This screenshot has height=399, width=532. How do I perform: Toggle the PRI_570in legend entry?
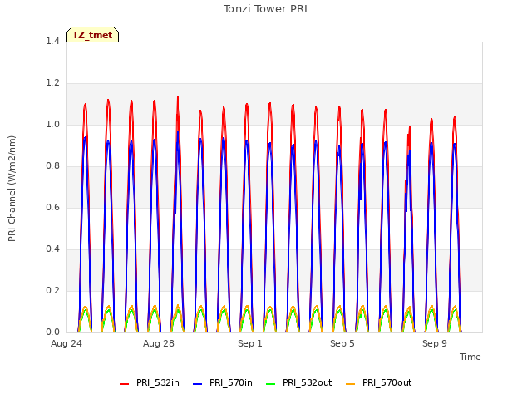point(223,383)
